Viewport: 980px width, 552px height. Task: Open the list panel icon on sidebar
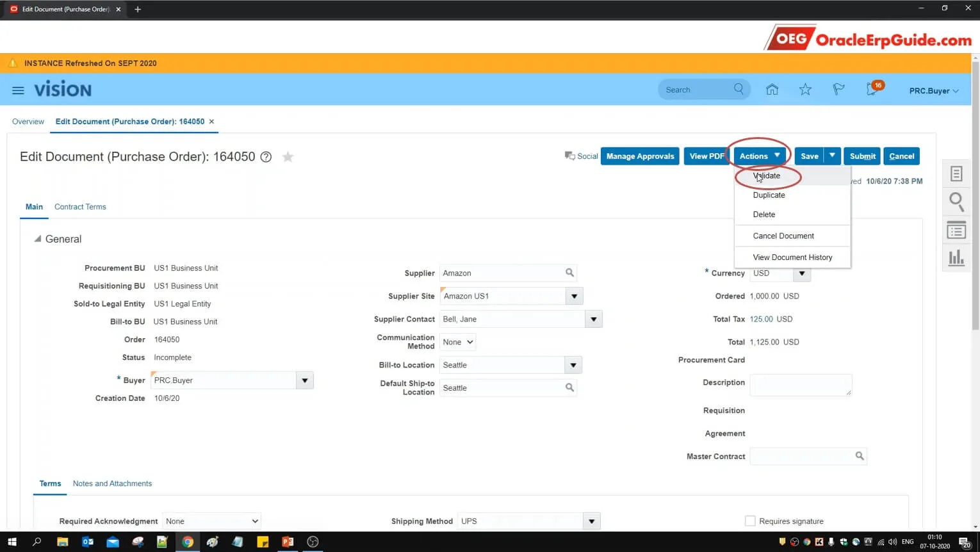coord(956,230)
